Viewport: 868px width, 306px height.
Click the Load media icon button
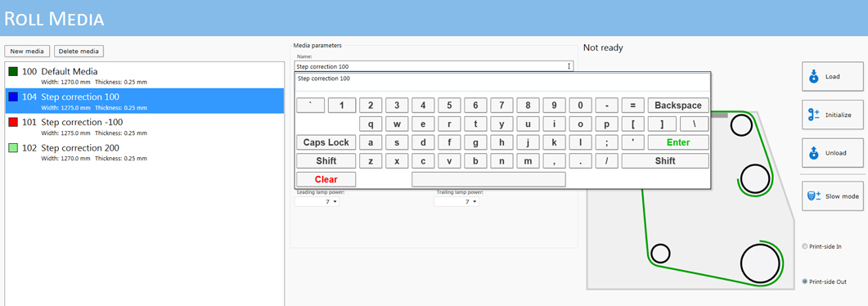click(833, 76)
